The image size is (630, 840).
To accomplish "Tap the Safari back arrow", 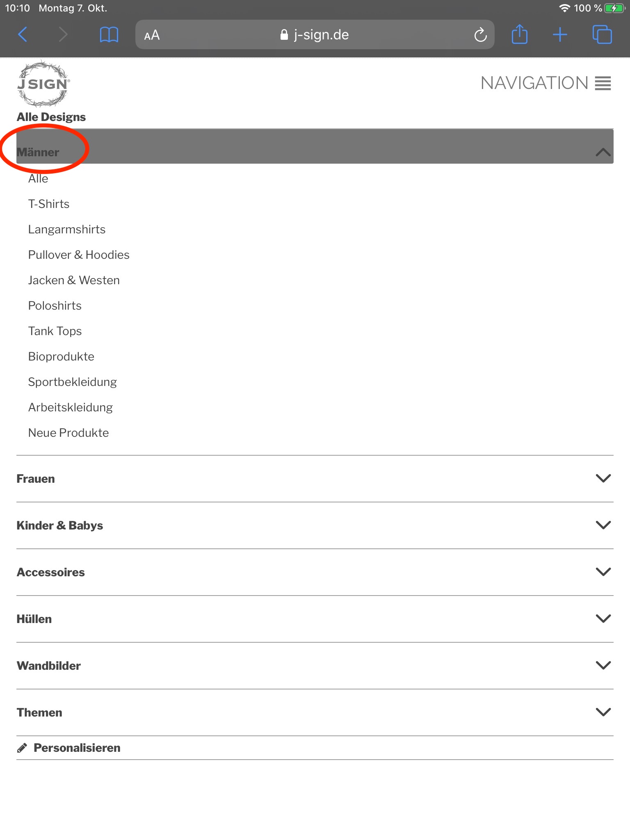I will pos(23,34).
